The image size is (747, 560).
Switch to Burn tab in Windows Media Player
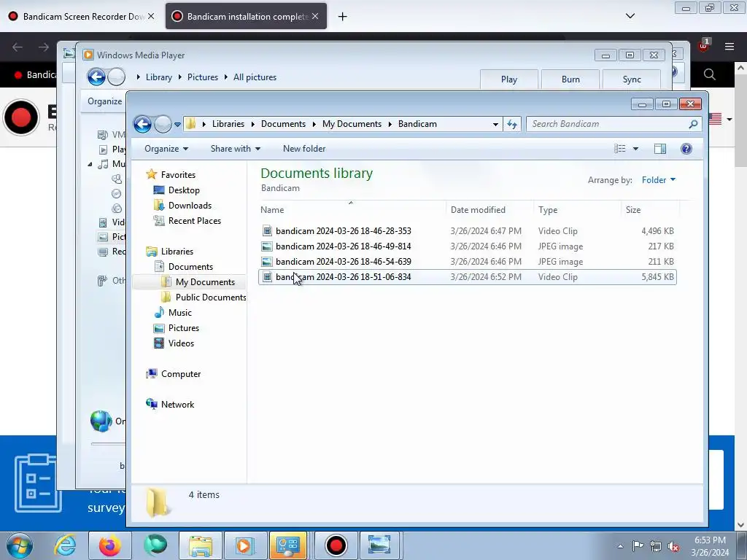tap(570, 79)
